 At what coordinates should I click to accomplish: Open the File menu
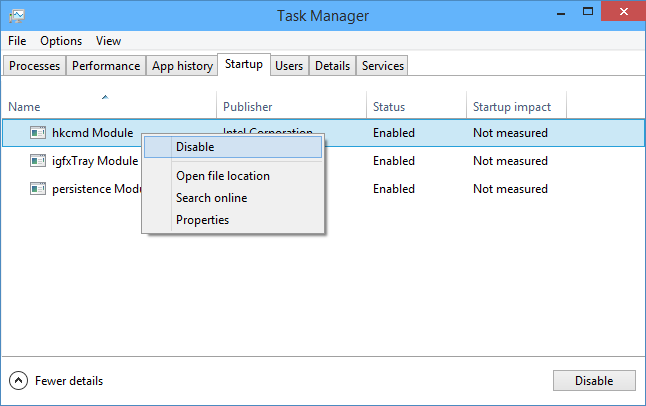[x=17, y=41]
